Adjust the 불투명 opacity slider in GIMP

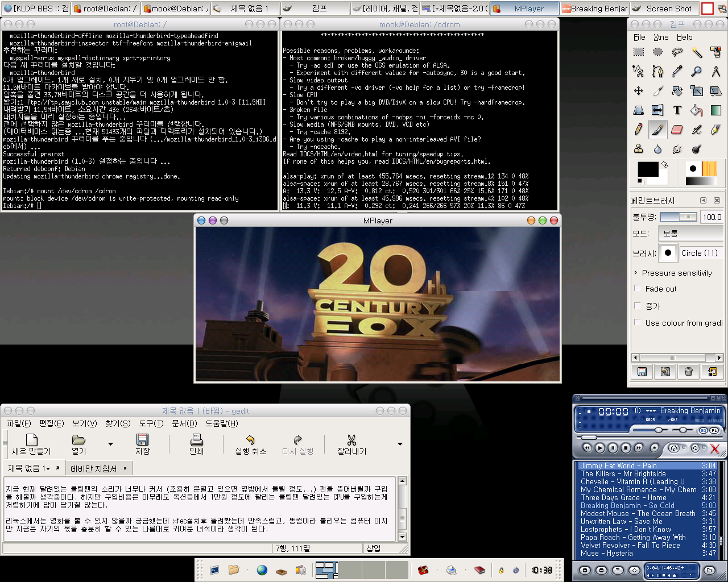(x=679, y=217)
